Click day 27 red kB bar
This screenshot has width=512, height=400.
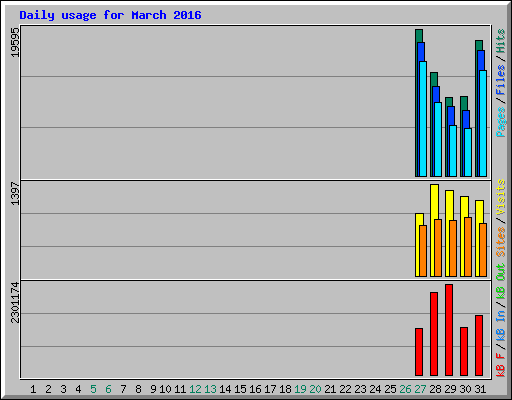(x=419, y=352)
